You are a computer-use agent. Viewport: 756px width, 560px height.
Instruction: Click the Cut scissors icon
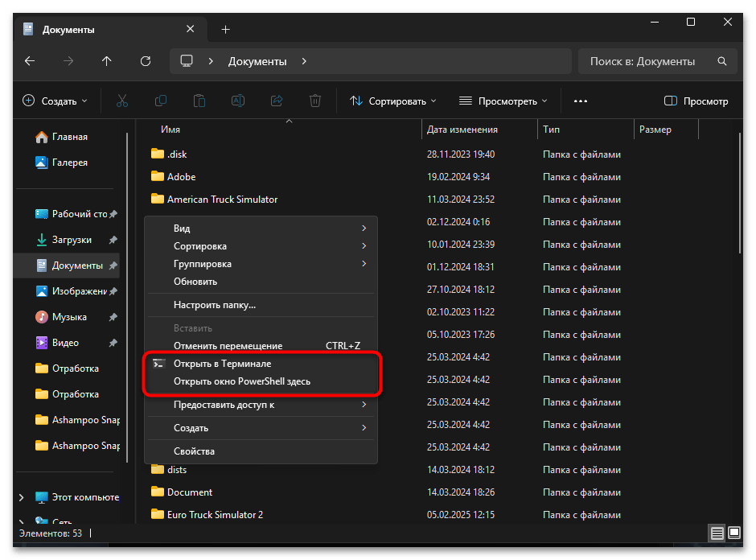point(122,101)
